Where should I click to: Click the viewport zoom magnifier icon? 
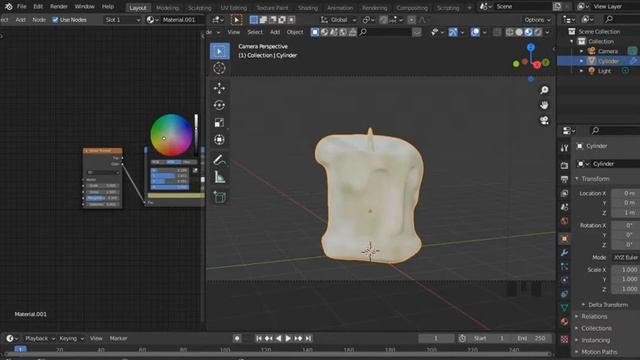pos(544,90)
